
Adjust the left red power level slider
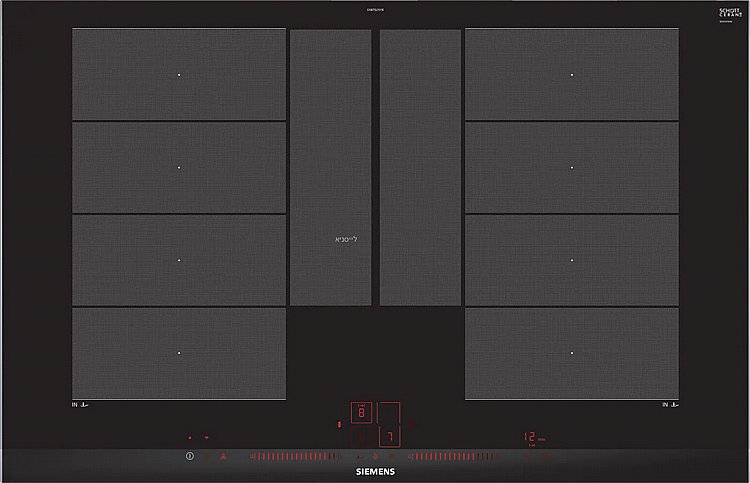(x=296, y=457)
